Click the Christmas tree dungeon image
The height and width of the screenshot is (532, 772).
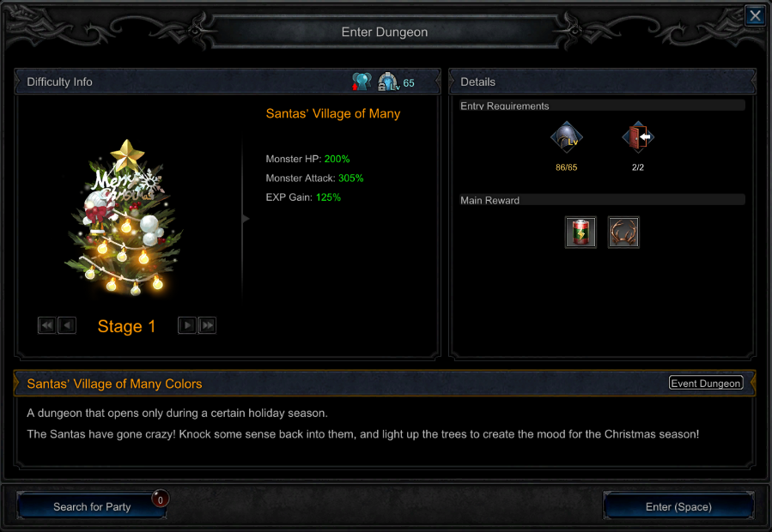(124, 218)
